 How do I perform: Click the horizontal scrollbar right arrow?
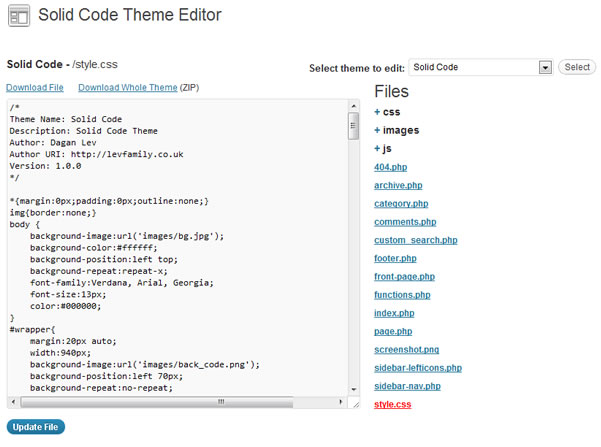click(339, 402)
